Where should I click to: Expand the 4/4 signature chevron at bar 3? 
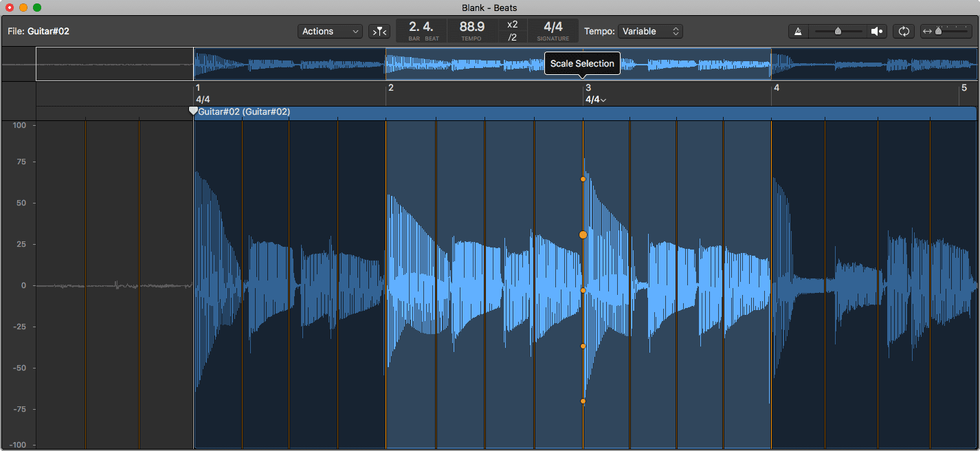(603, 100)
